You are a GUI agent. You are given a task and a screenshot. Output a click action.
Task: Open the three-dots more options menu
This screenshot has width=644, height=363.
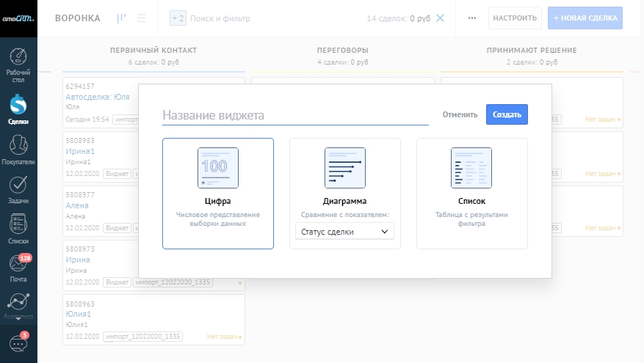coord(472,18)
